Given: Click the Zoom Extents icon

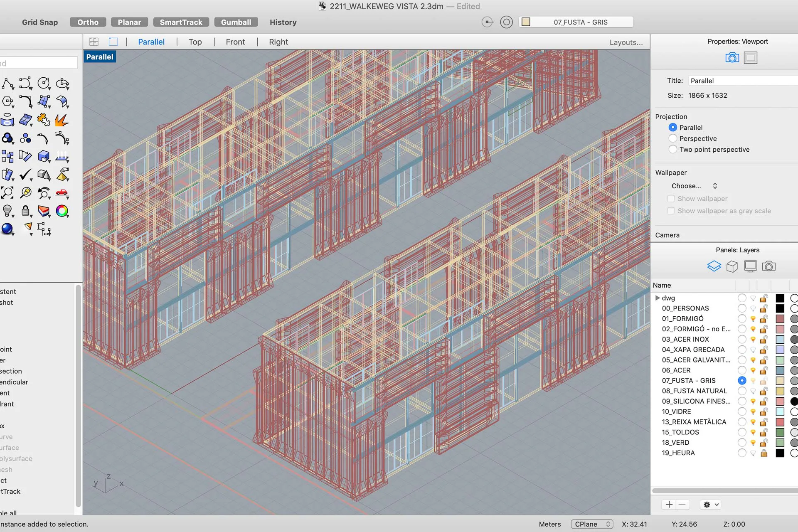Looking at the screenshot, I should click(x=7, y=192).
